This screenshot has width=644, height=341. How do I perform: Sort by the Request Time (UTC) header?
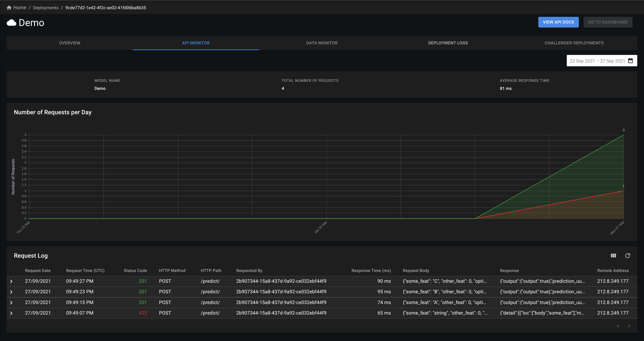(x=85, y=270)
